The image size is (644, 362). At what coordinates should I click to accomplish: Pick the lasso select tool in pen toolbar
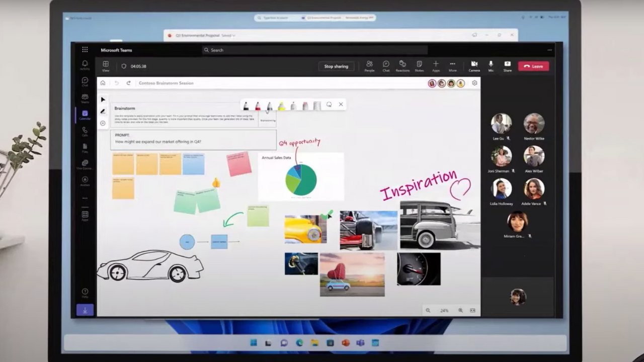tap(329, 105)
